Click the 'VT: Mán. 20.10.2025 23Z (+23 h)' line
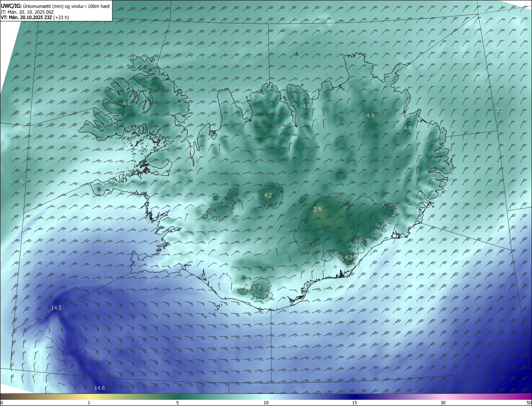This screenshot has height=406, width=532. coord(35,17)
